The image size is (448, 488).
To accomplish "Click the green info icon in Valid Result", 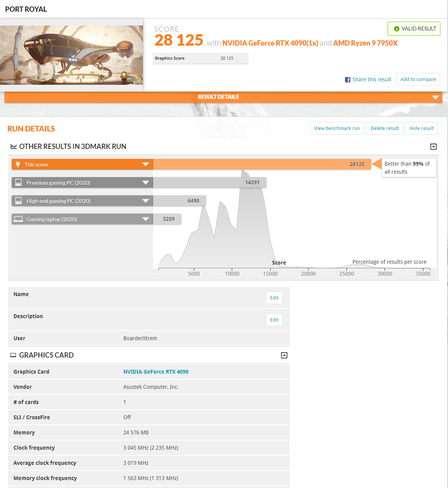I will point(397,29).
